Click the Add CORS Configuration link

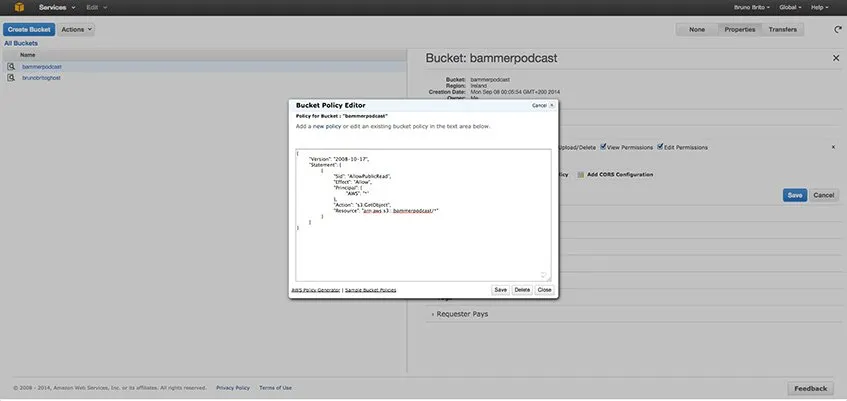[620, 175]
